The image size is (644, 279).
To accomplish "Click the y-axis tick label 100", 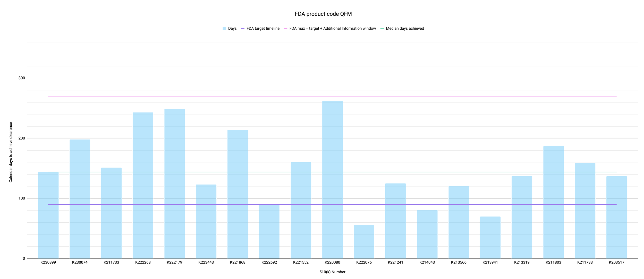I will [x=22, y=198].
